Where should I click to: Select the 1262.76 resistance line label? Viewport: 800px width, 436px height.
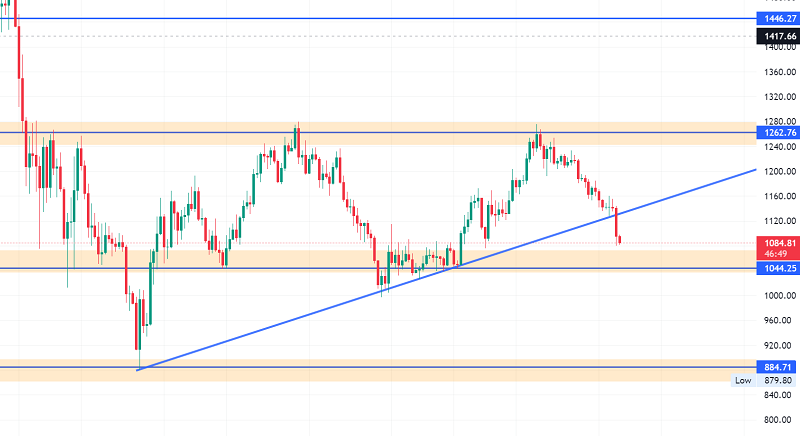point(779,133)
